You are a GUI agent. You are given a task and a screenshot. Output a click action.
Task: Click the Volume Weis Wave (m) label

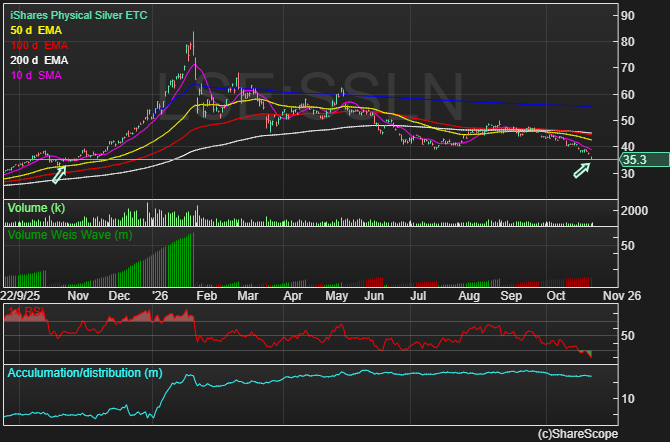70,235
